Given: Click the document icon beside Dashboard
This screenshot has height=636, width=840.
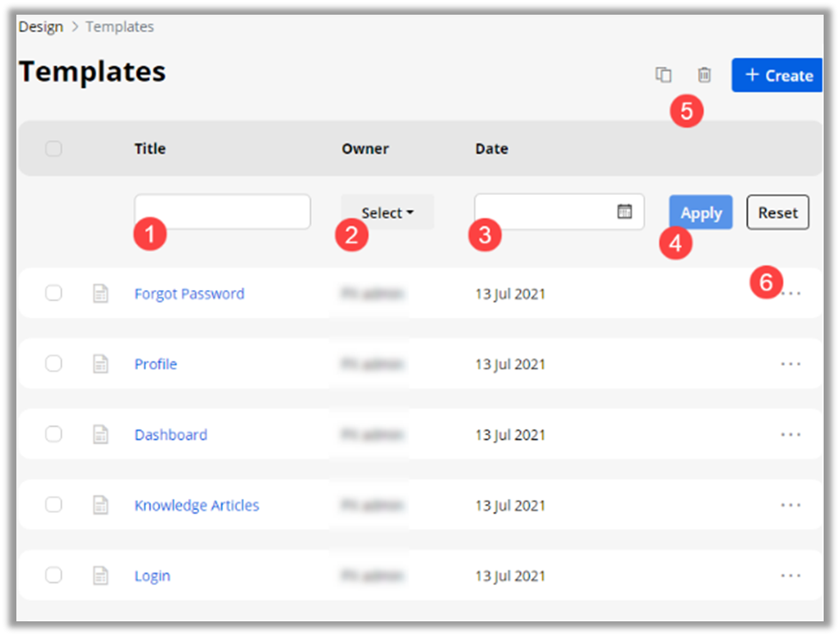Looking at the screenshot, I should point(101,434).
